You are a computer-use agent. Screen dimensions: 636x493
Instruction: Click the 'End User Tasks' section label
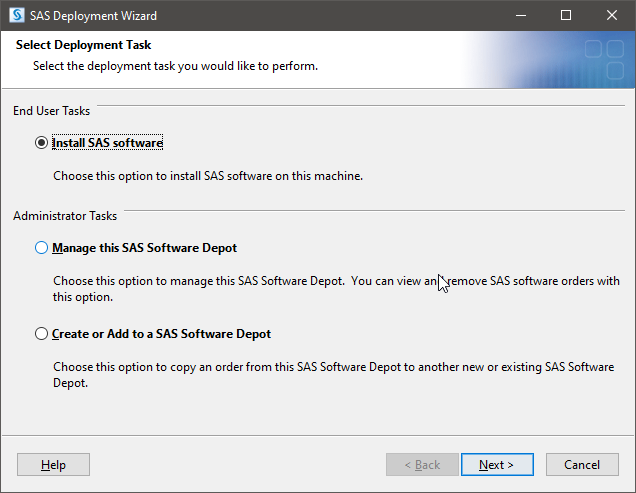coord(52,111)
